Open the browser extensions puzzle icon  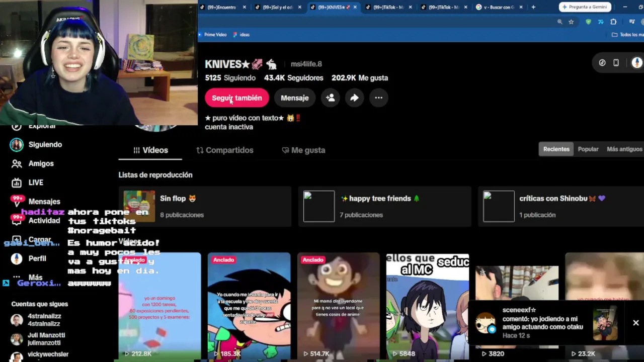coord(613,22)
